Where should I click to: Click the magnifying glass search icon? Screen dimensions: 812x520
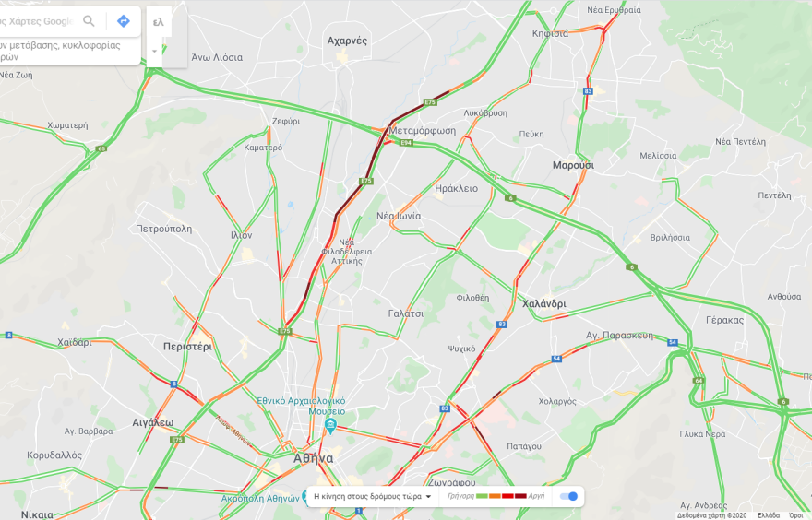point(90,21)
